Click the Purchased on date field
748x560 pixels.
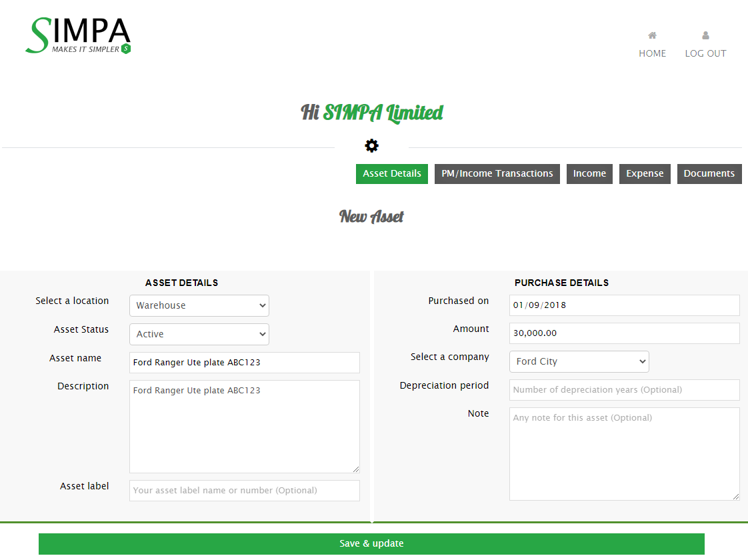tap(625, 305)
